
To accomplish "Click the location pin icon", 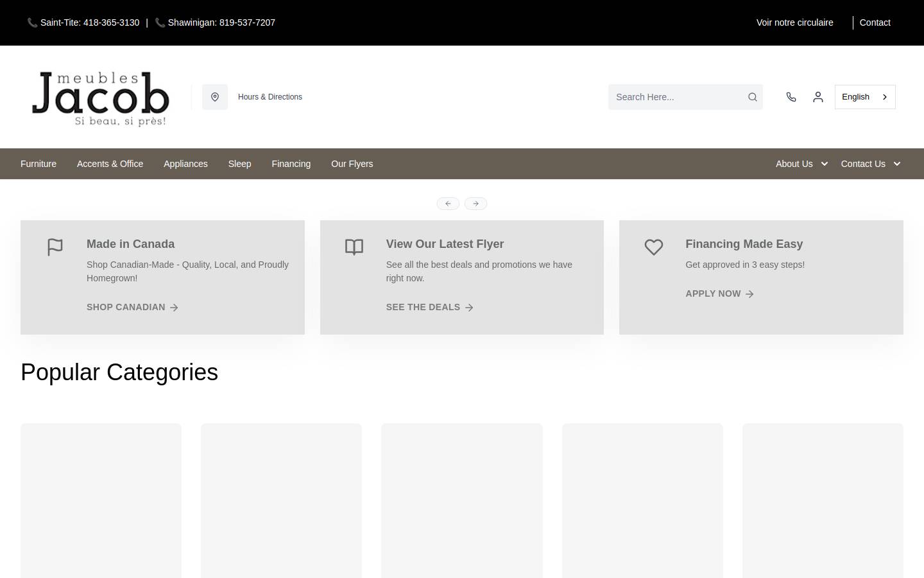I will pos(215,97).
